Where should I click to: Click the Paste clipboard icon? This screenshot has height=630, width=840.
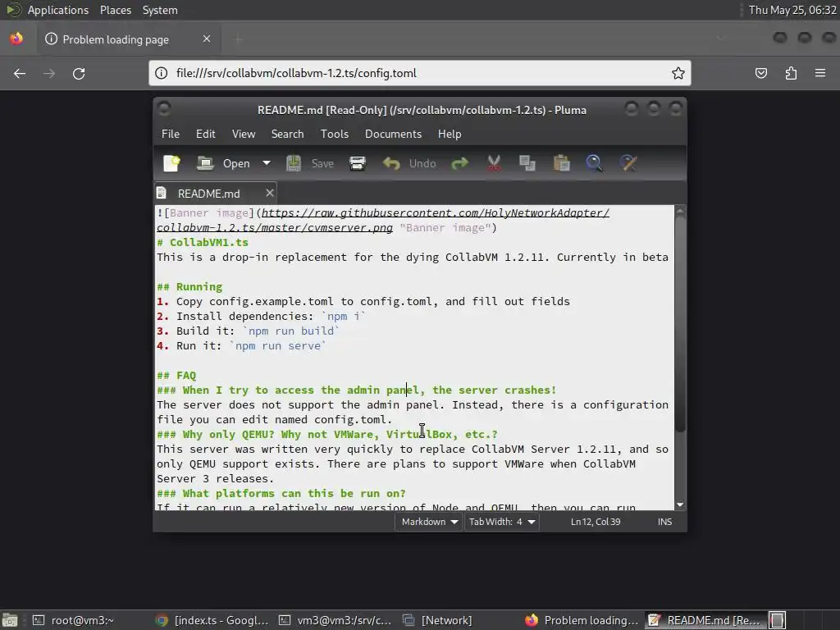(561, 163)
